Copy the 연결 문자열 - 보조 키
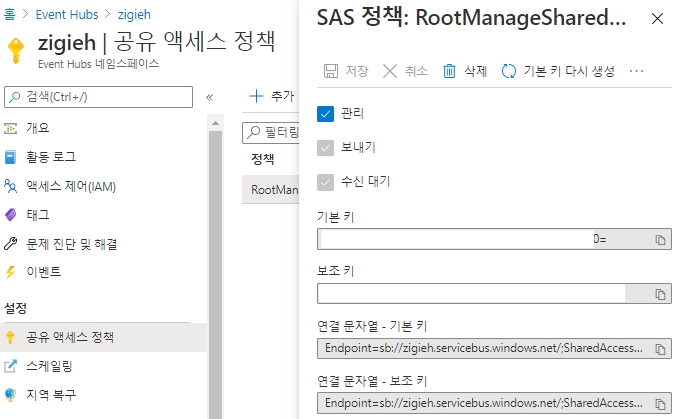The height and width of the screenshot is (419, 680). pos(660,404)
